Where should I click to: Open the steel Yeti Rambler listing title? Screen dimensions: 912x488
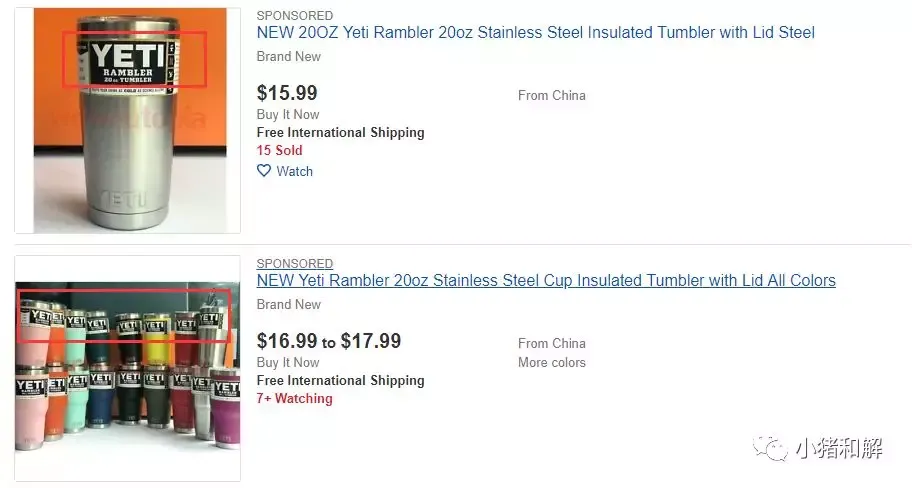click(x=536, y=33)
